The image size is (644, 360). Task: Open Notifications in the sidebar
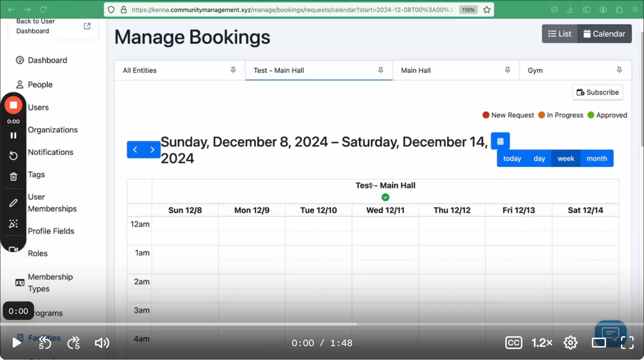coord(51,152)
